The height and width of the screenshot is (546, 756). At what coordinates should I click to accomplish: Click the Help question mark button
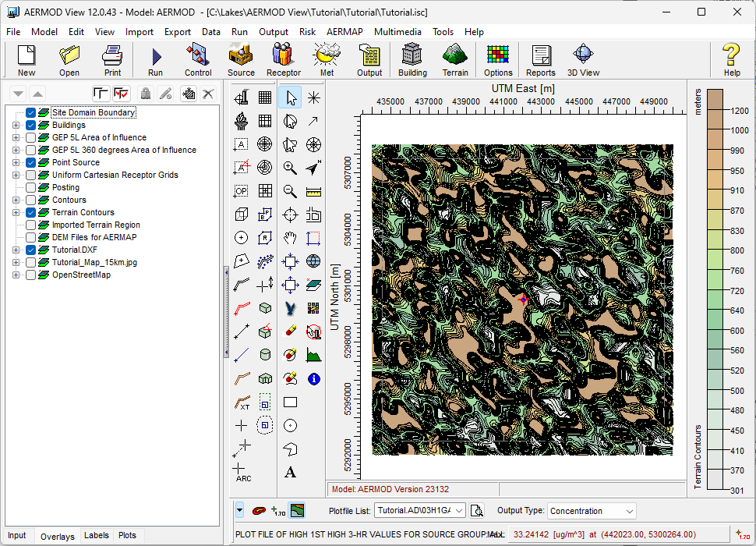tap(731, 60)
